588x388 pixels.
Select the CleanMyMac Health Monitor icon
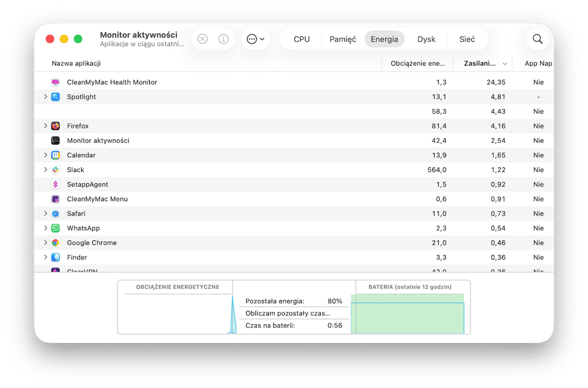(x=56, y=82)
